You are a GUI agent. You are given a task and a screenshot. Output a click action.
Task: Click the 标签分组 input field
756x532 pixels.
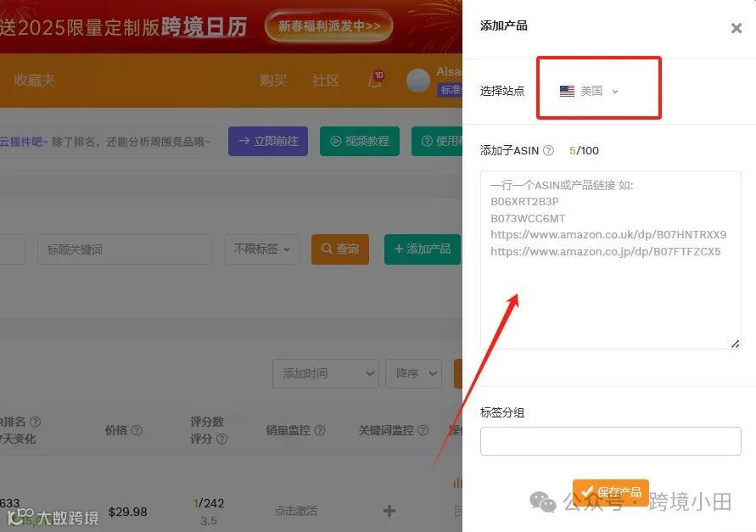point(610,441)
